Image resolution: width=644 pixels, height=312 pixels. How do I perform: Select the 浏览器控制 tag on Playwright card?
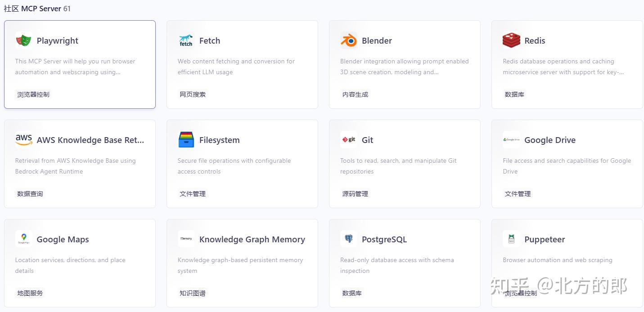click(x=33, y=94)
